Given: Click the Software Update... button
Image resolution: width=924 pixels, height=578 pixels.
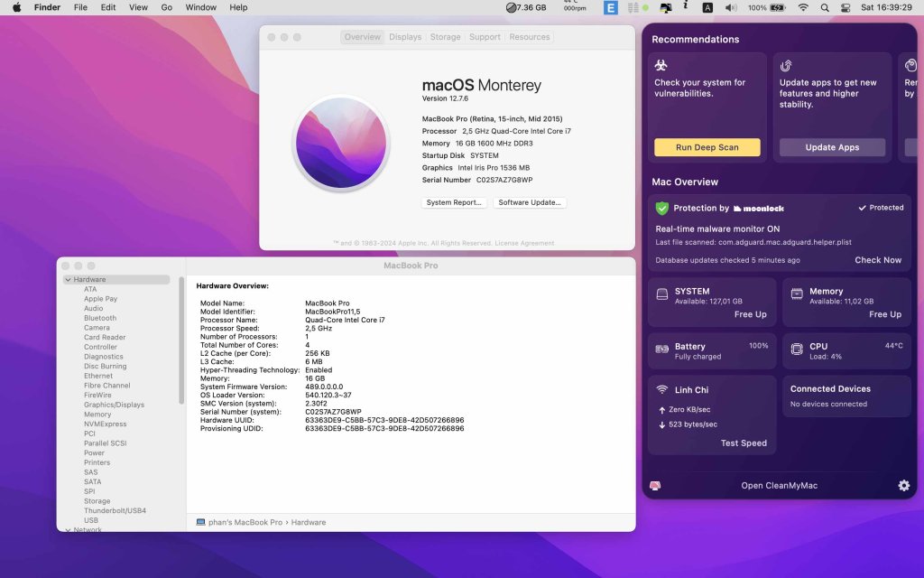Looking at the screenshot, I should pyautogui.click(x=529, y=202).
